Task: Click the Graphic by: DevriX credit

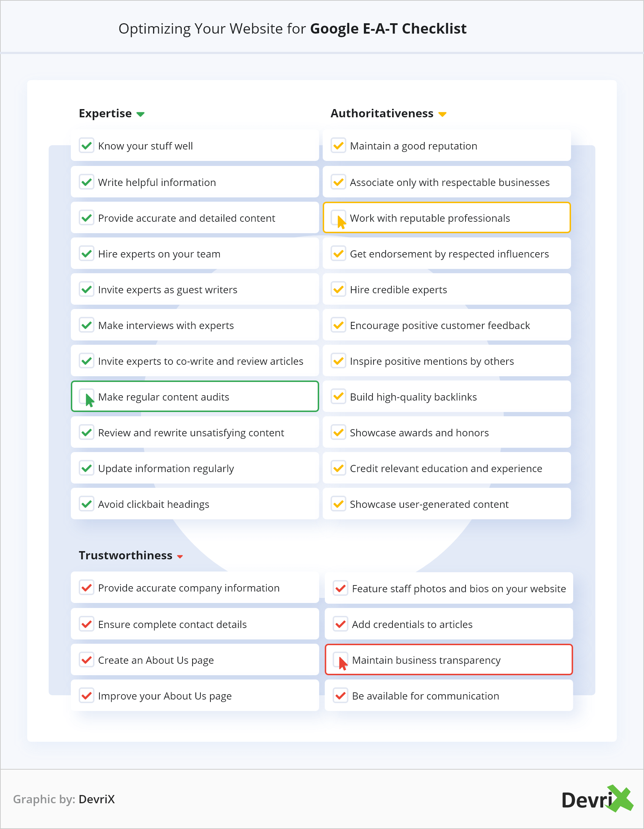Action: pos(64,799)
